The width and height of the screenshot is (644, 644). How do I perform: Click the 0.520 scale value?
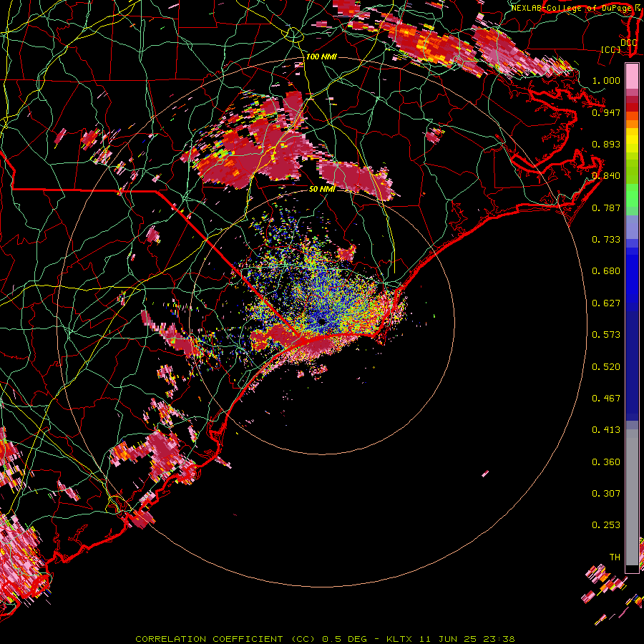606,367
